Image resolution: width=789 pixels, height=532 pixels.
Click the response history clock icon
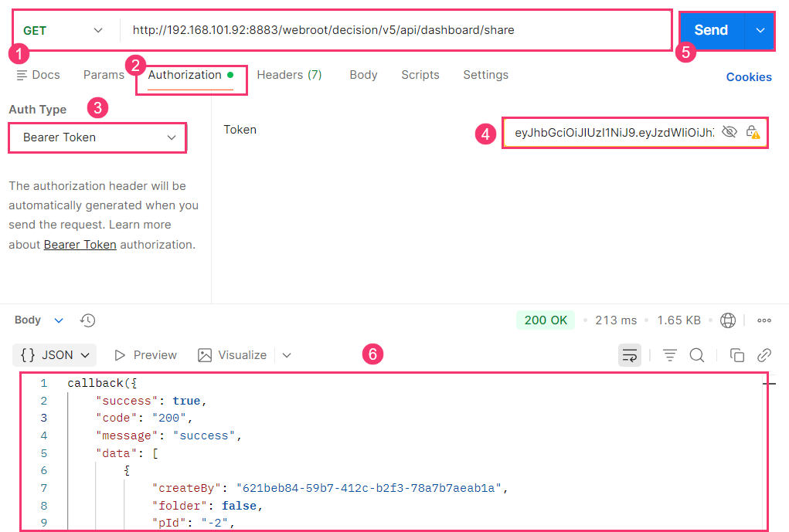click(88, 320)
